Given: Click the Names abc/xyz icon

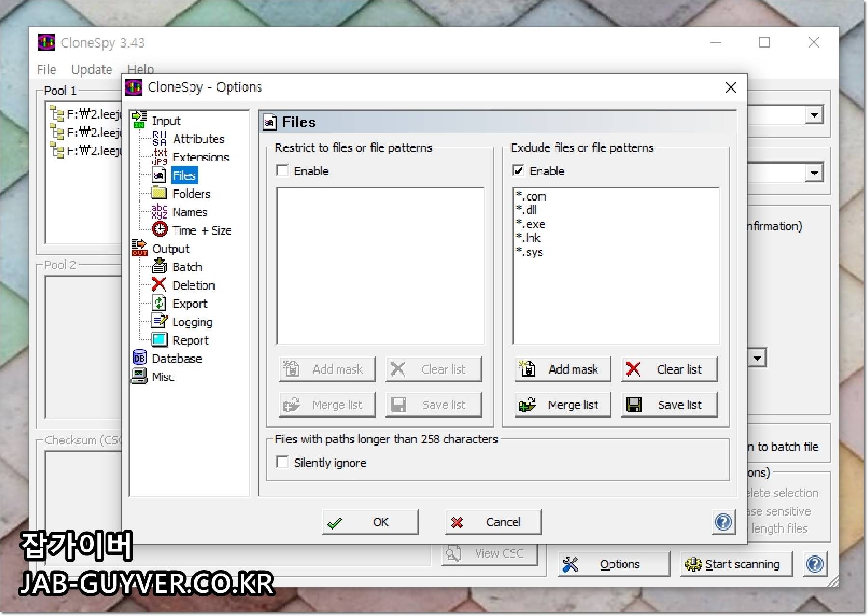Looking at the screenshot, I should pyautogui.click(x=159, y=212).
